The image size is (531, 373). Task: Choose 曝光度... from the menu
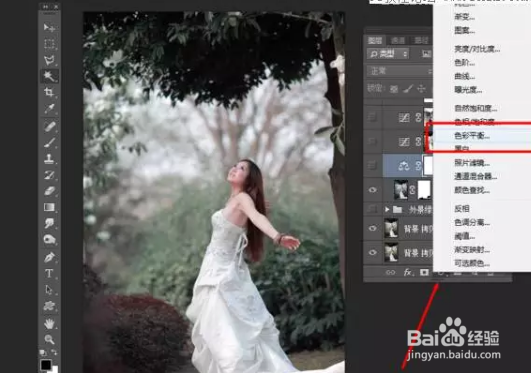pyautogui.click(x=468, y=90)
